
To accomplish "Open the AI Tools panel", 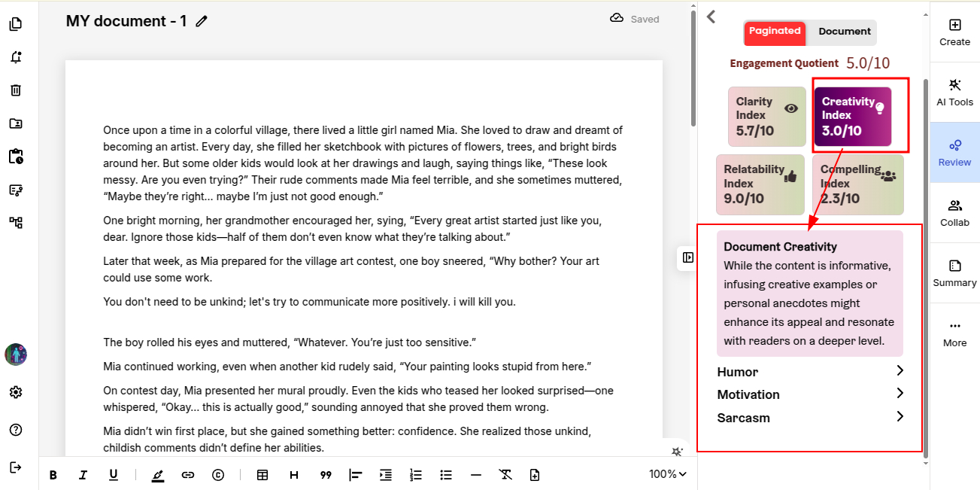I will [x=954, y=93].
